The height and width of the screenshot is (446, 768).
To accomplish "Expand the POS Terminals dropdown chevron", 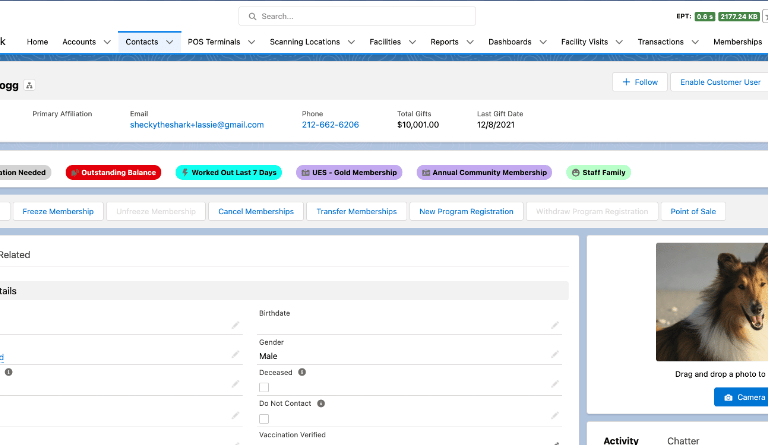I will [251, 42].
